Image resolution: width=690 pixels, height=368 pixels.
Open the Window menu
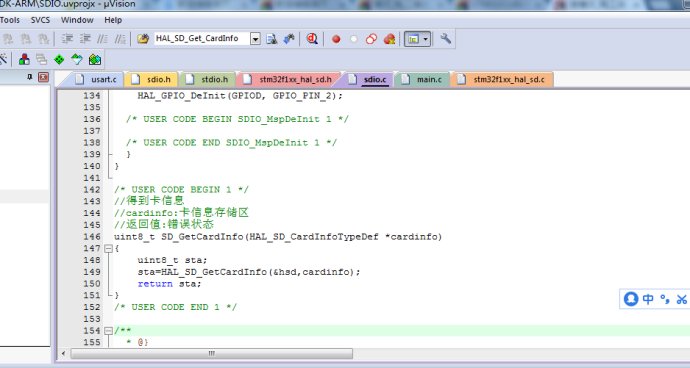pos(77,20)
